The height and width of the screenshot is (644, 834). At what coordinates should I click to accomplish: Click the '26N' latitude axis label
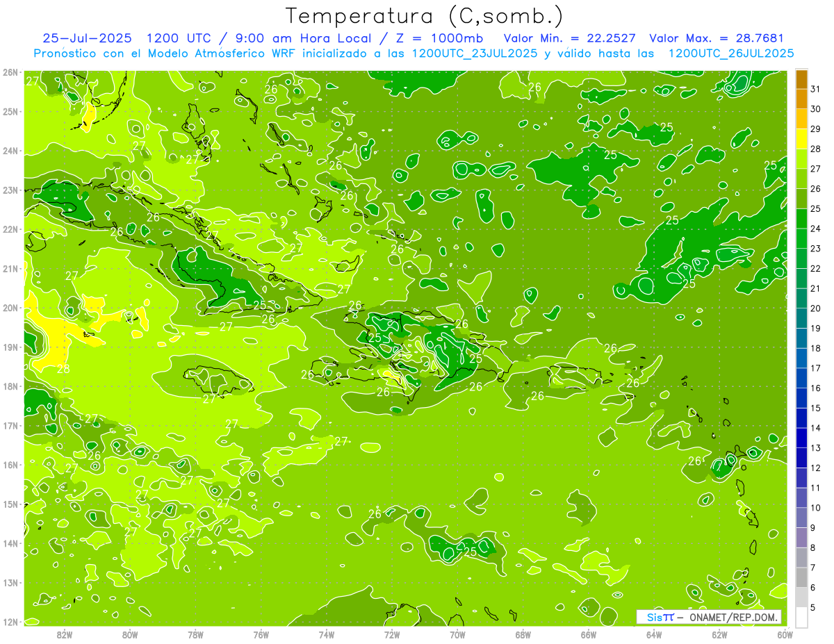click(x=10, y=72)
